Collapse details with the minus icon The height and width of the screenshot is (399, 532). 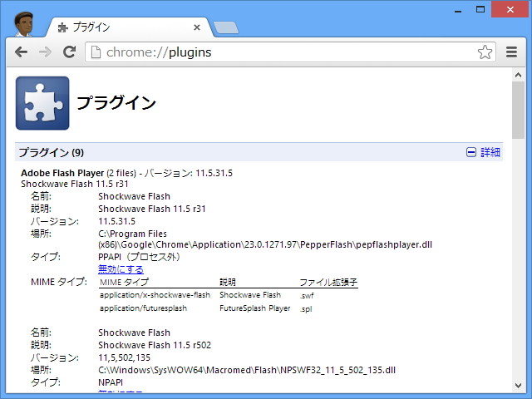471,152
